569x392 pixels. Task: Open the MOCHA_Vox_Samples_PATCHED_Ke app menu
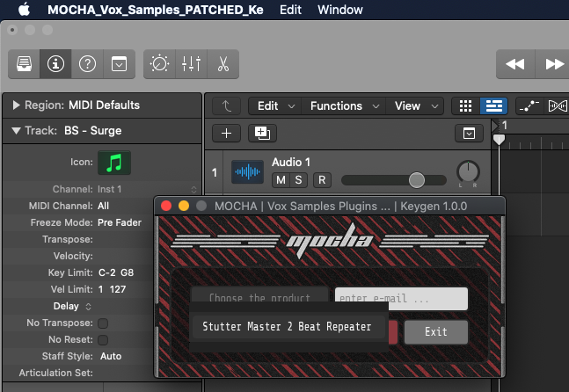156,10
